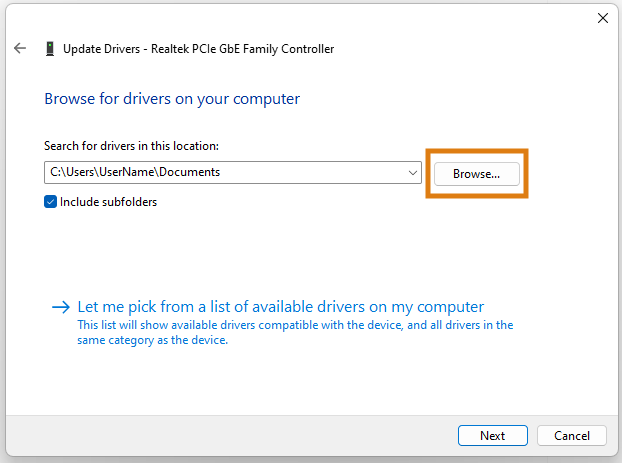Expand the driver location dropdown chevron

413,173
